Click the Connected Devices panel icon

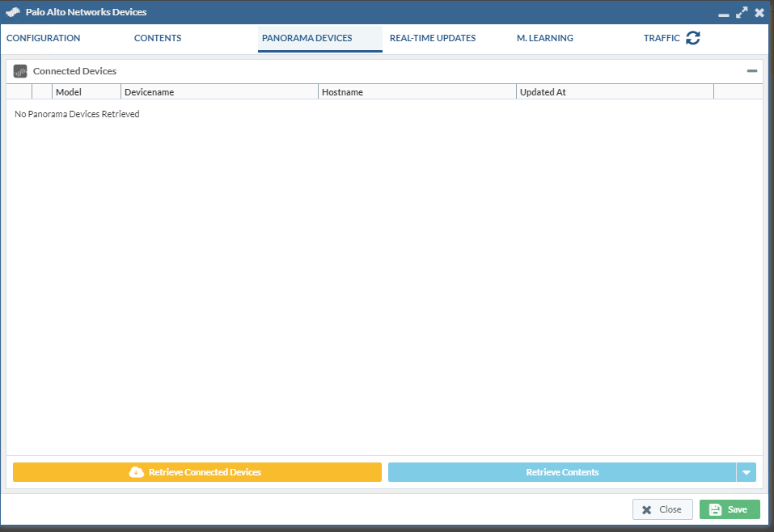[x=20, y=71]
